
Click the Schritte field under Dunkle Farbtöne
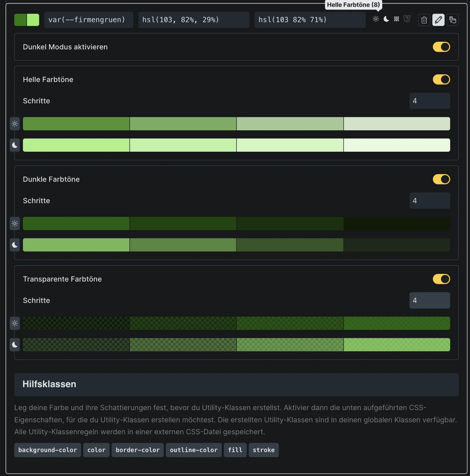click(429, 201)
